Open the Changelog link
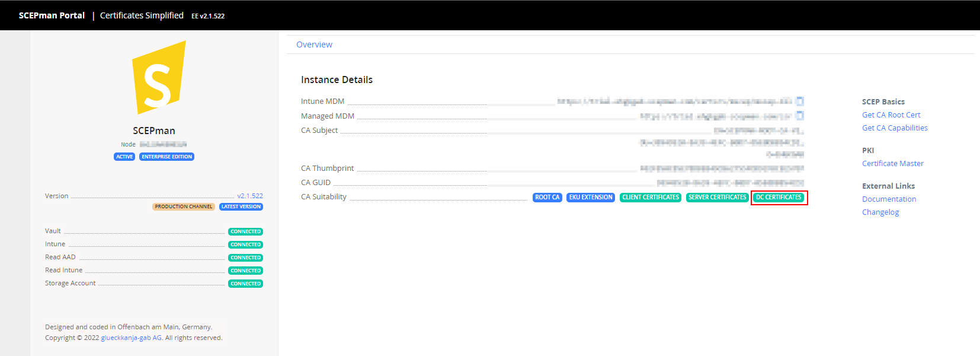 (880, 212)
